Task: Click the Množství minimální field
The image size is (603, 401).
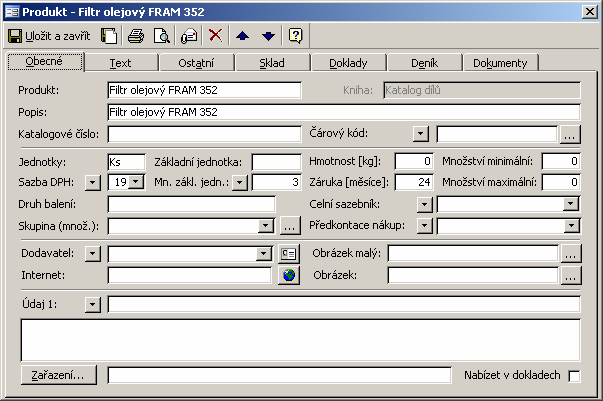Action: tap(561, 161)
